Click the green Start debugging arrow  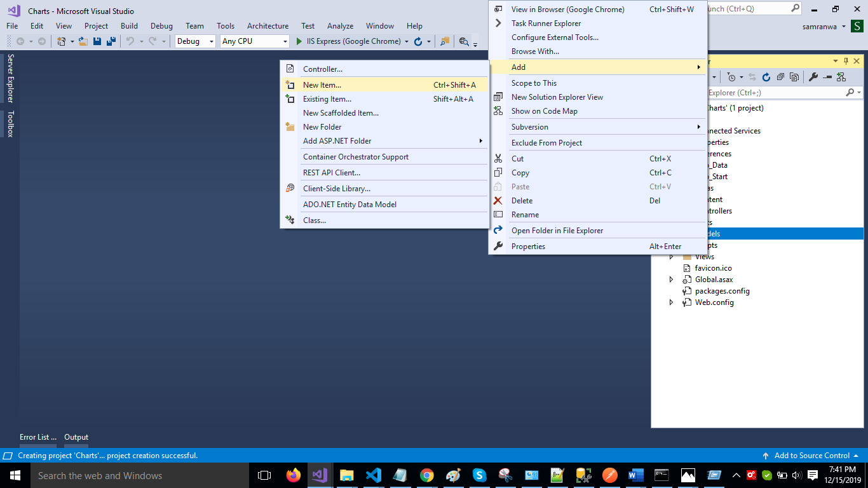[x=299, y=41]
